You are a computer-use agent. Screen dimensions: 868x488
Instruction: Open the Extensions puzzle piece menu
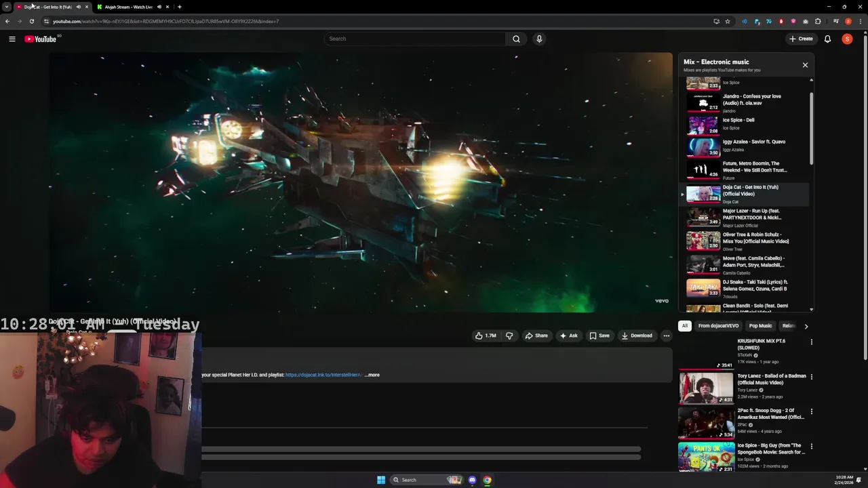(x=818, y=21)
